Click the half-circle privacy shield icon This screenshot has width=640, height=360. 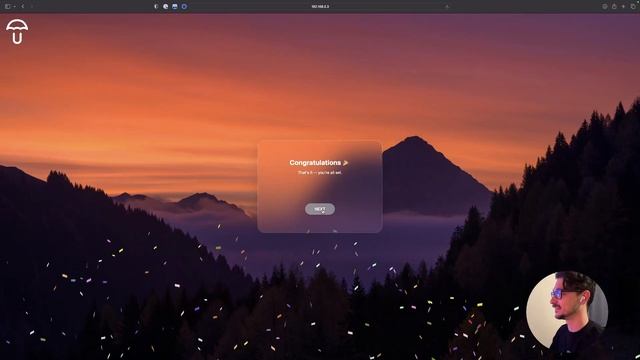click(x=156, y=7)
